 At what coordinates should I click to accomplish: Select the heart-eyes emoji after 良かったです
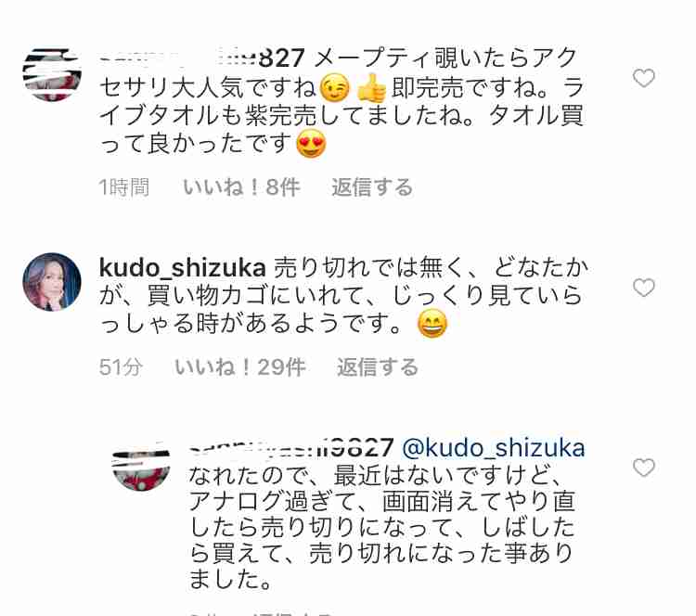(311, 144)
